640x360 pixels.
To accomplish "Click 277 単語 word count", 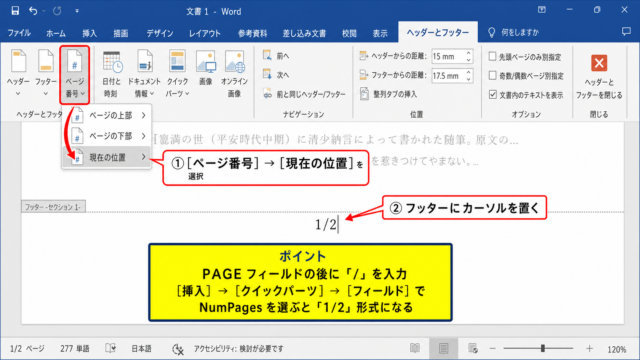I will pos(75,349).
